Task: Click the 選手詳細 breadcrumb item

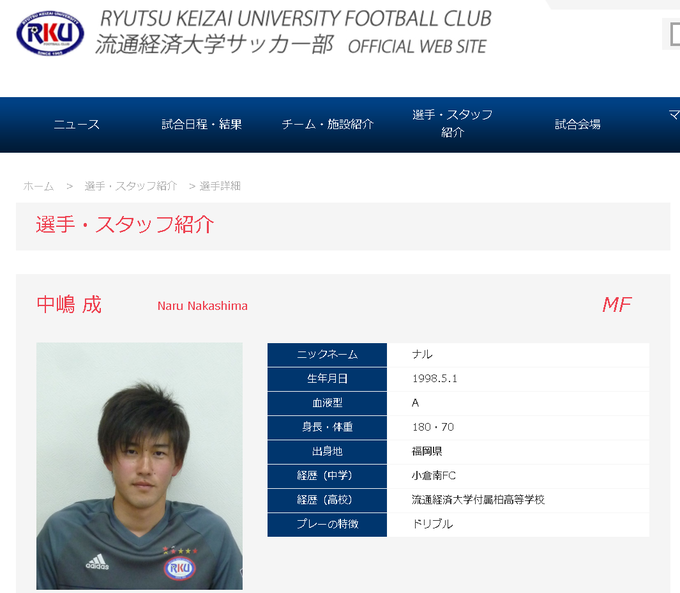Action: [220, 186]
